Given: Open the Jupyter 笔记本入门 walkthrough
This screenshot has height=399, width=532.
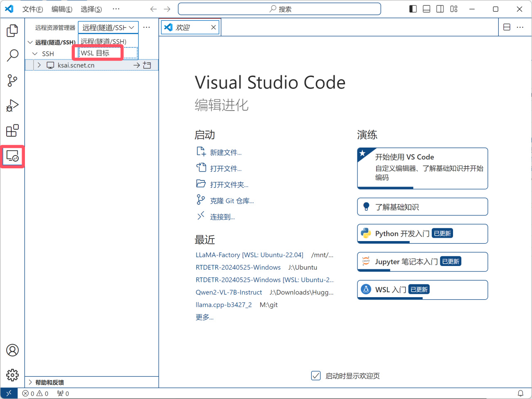Looking at the screenshot, I should click(422, 261).
